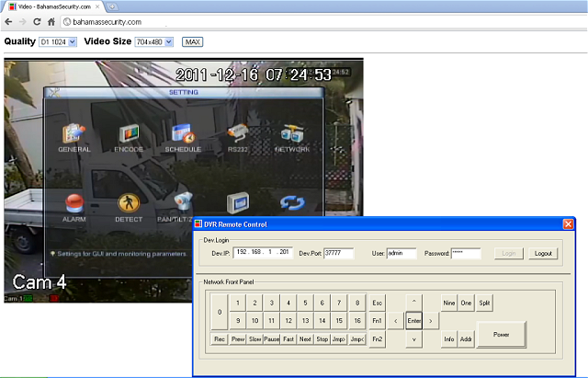
Task: Click the browser address bar
Action: coord(322,22)
